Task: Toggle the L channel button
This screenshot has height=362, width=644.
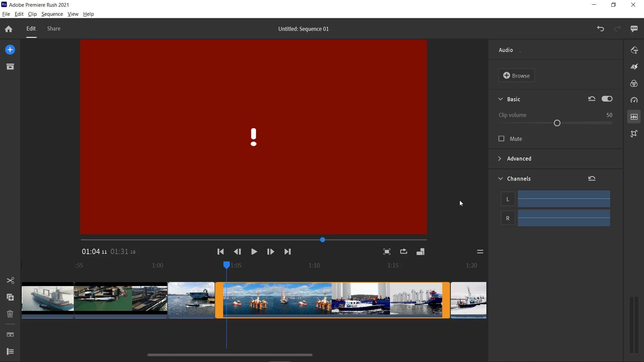Action: click(507, 199)
